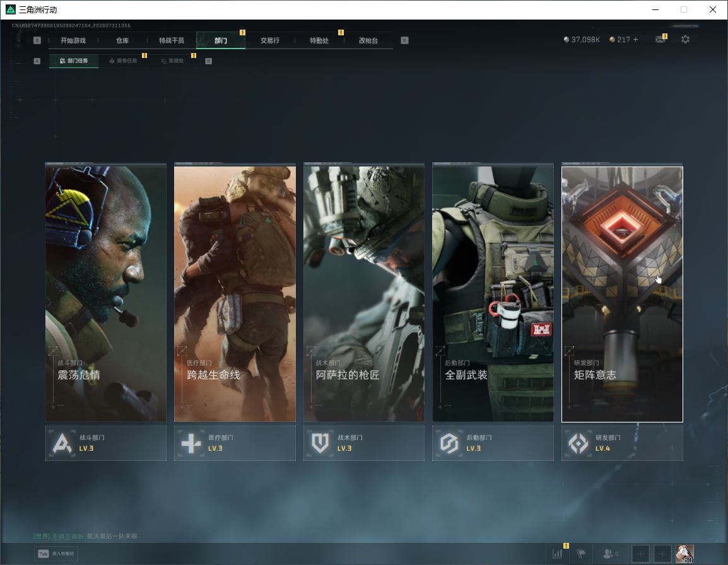Click the 三角洲行动 app icon in title bar
The height and width of the screenshot is (565, 728).
10,9
